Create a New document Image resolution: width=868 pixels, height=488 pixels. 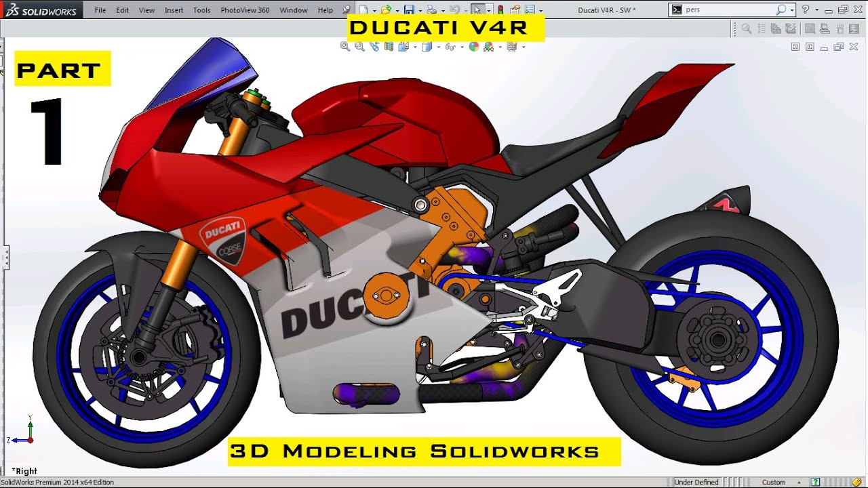click(363, 9)
